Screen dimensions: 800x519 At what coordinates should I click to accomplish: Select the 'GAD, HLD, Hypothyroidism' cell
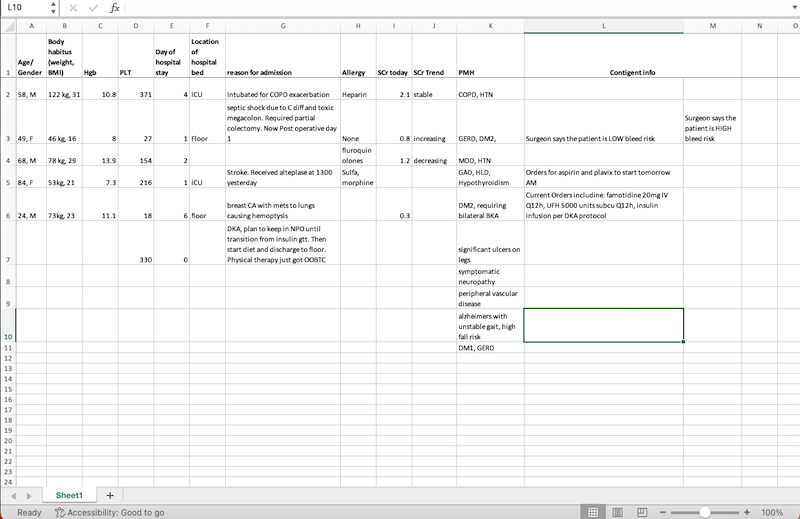point(490,177)
